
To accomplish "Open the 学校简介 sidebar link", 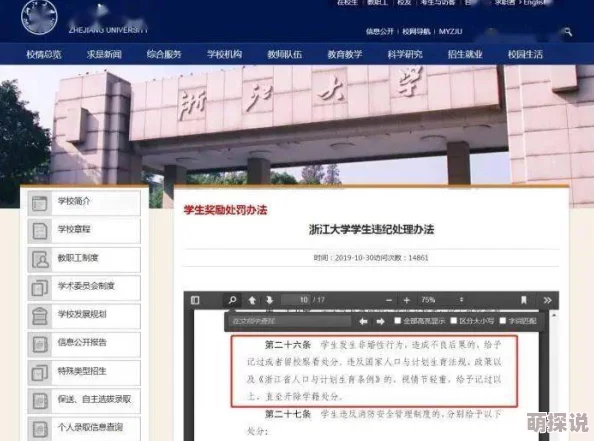I will click(x=74, y=201).
